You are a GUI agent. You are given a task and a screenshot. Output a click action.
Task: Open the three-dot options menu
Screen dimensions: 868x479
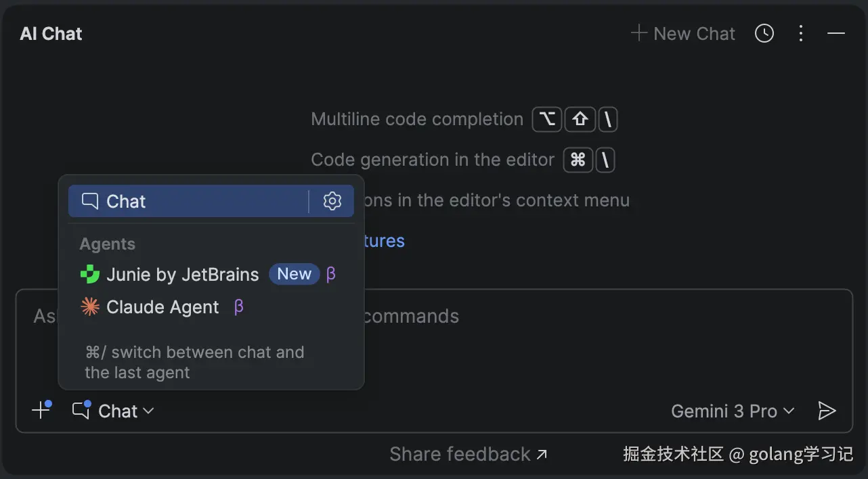pyautogui.click(x=801, y=33)
